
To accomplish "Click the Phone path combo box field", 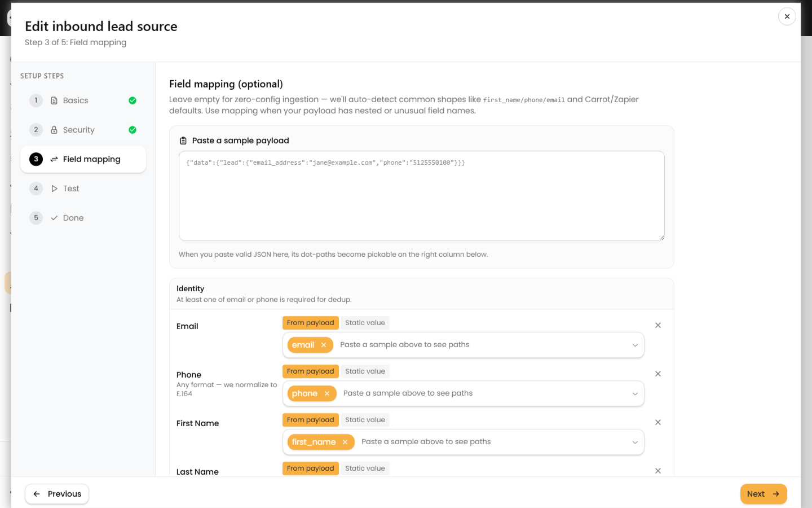I will 463,393.
